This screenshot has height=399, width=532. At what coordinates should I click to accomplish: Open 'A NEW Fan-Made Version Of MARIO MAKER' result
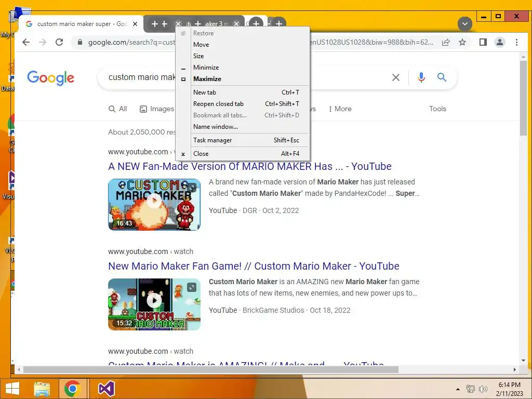click(x=250, y=166)
